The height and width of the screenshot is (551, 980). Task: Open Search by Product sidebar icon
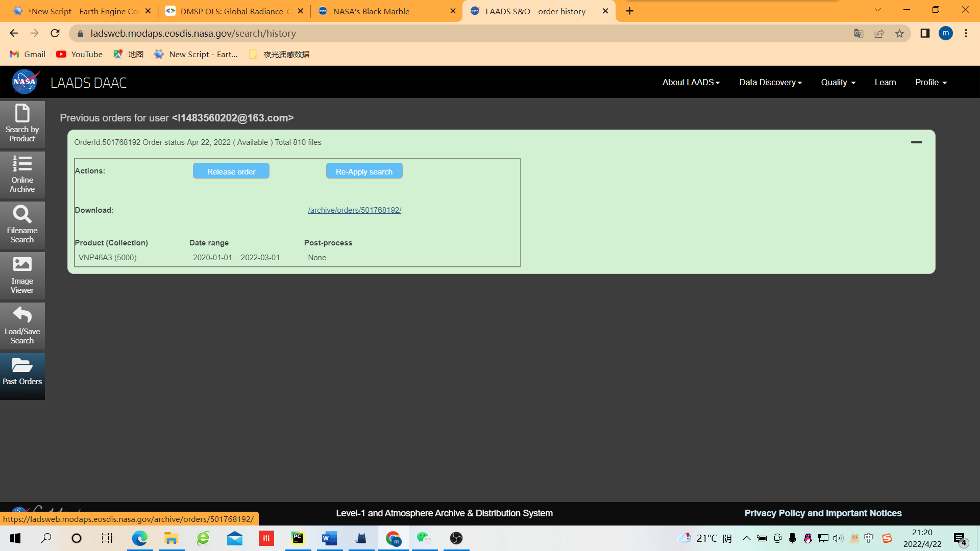22,123
